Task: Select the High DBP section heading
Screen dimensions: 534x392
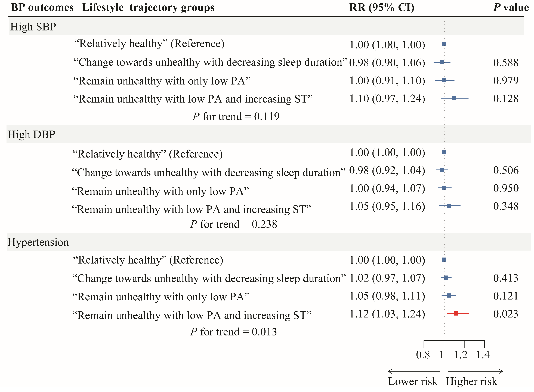Action: (31, 135)
